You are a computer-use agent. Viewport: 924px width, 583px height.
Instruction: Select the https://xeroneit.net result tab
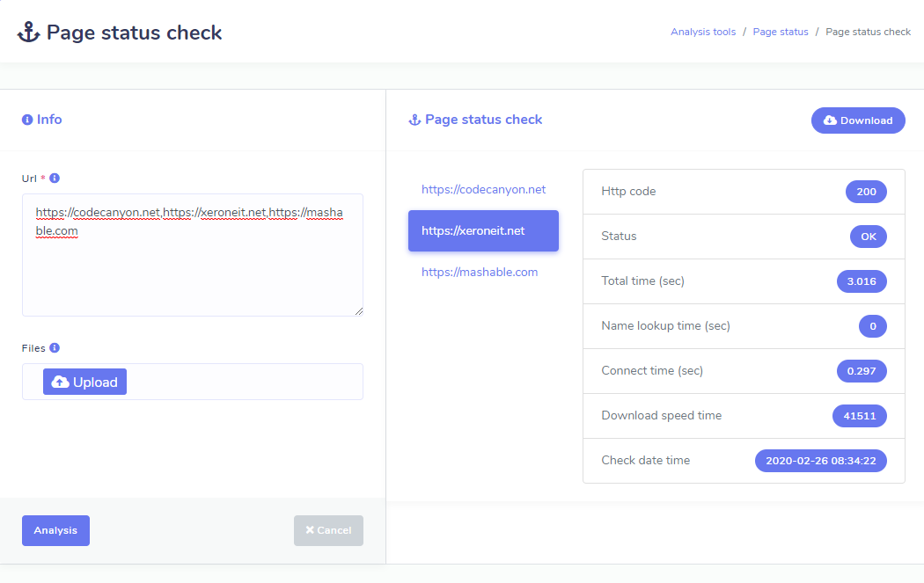point(483,230)
